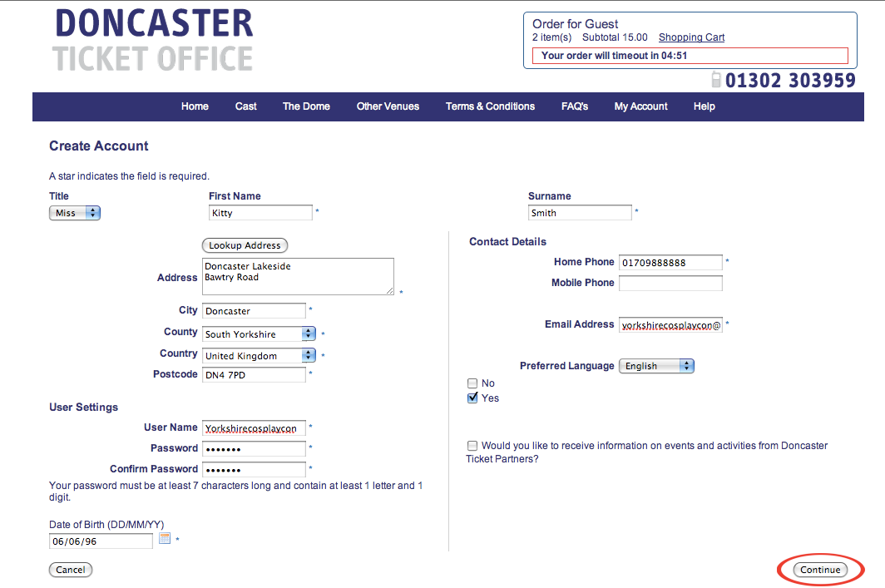Click the Date of Birth field 06/06/96
The width and height of the screenshot is (885, 588).
[x=101, y=541]
